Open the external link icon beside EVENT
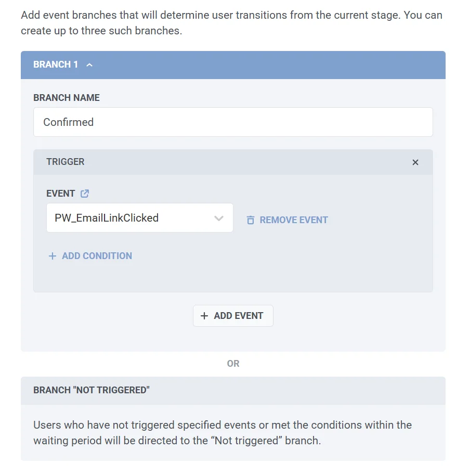This screenshot has height=476, width=469. (x=85, y=194)
